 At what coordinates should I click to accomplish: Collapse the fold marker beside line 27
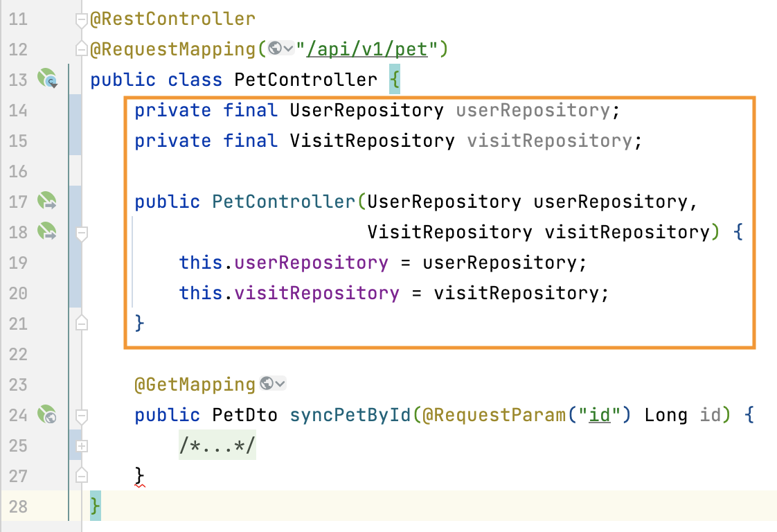coord(81,476)
